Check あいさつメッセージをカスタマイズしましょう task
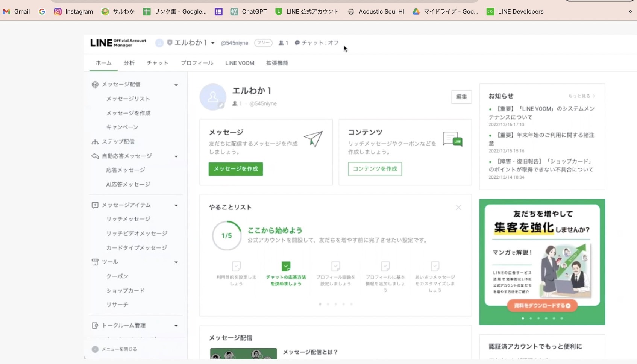Image resolution: width=637 pixels, height=364 pixels. 435,266
